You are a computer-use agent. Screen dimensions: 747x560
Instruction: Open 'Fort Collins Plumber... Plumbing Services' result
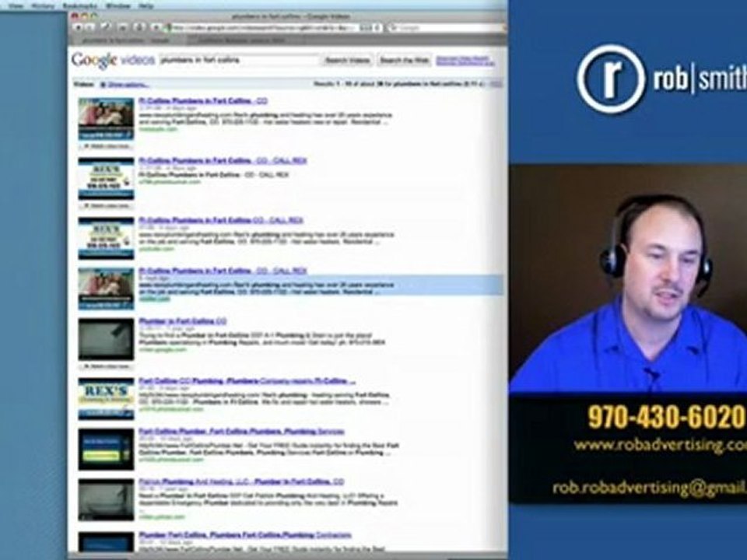[241, 432]
